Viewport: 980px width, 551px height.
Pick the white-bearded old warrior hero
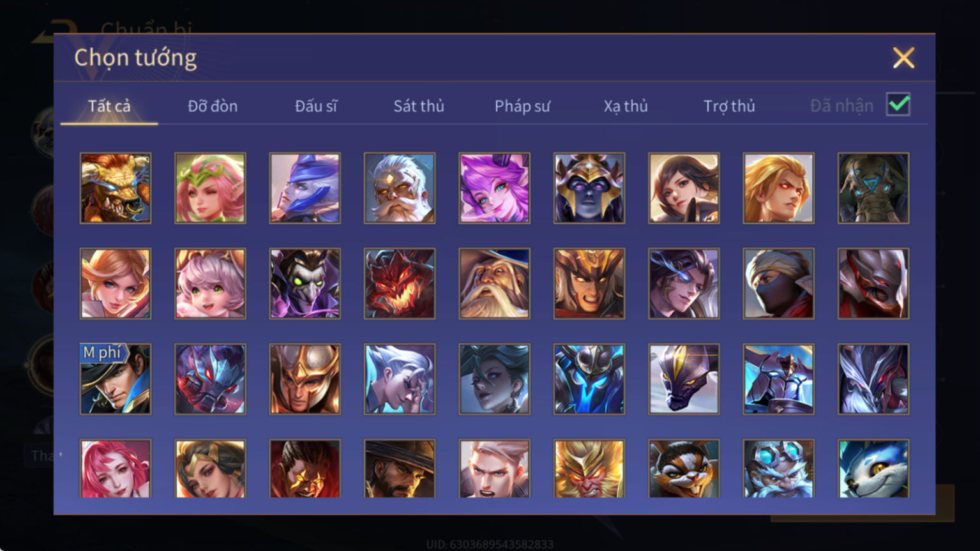(x=400, y=188)
